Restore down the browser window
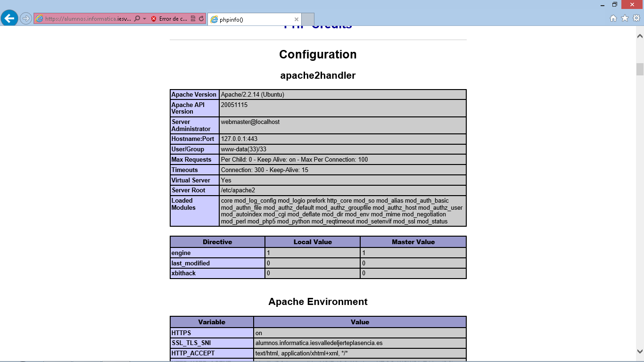The width and height of the screenshot is (644, 362). click(614, 4)
